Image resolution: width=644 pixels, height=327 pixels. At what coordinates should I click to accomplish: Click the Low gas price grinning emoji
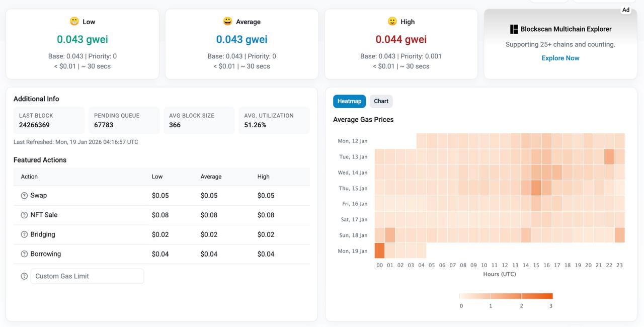74,21
